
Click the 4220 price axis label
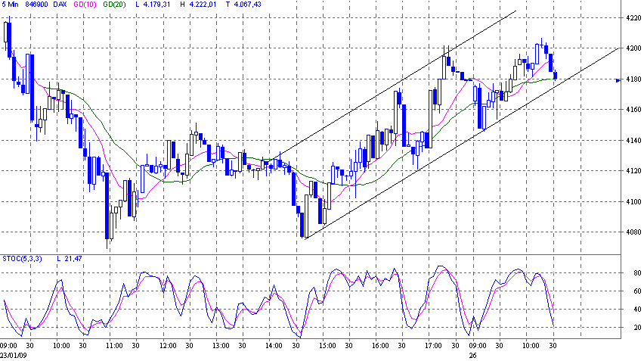point(633,18)
